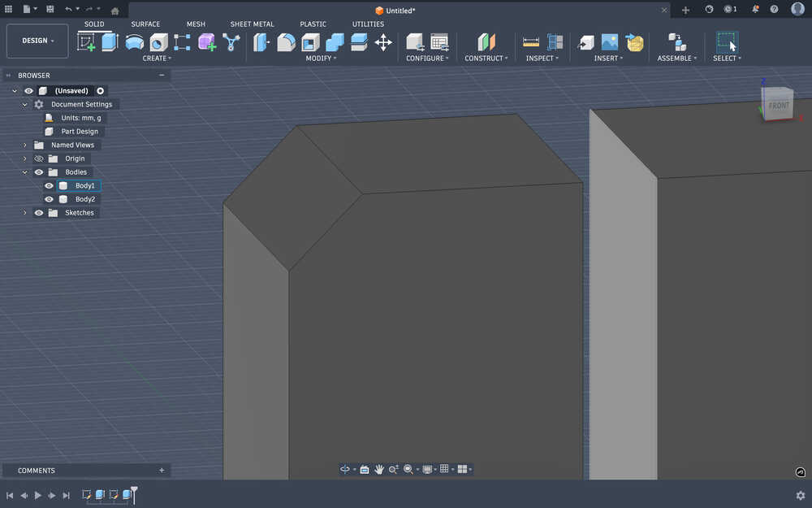The width and height of the screenshot is (812, 508).
Task: Select the Assemble Joint tool
Action: [x=677, y=42]
